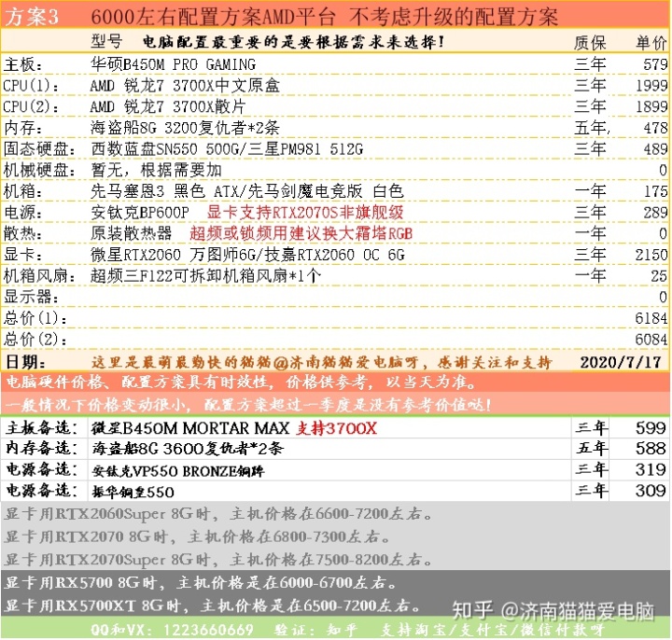Click the heading 6000左右配置方案AMD平台
The height and width of the screenshot is (640, 672).
point(213,17)
